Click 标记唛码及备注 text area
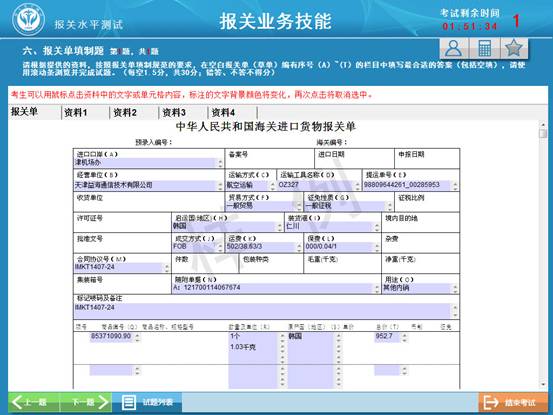 tap(266, 311)
